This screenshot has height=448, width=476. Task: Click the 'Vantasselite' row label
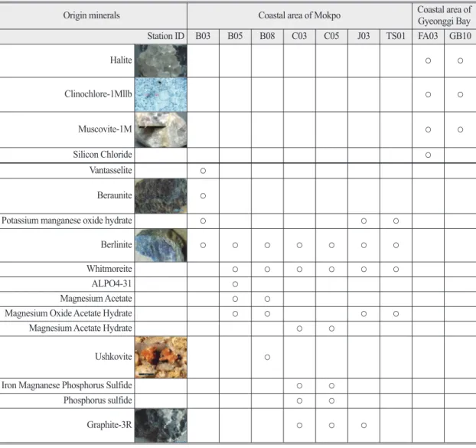point(110,170)
